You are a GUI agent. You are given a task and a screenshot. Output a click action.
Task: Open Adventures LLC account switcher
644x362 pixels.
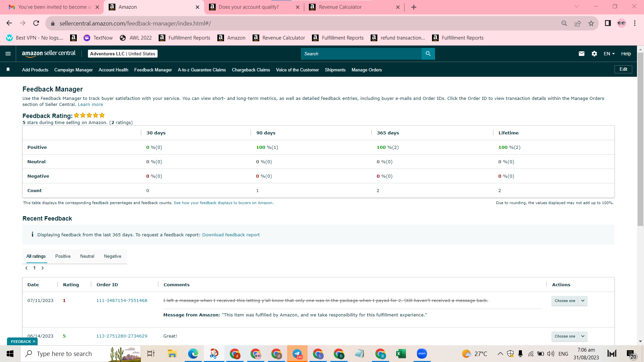tap(123, 54)
